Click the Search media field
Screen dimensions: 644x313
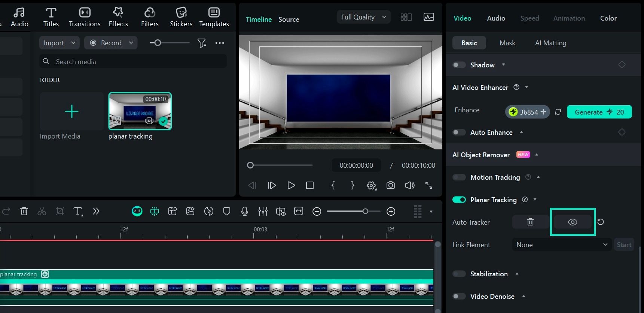[x=133, y=61]
